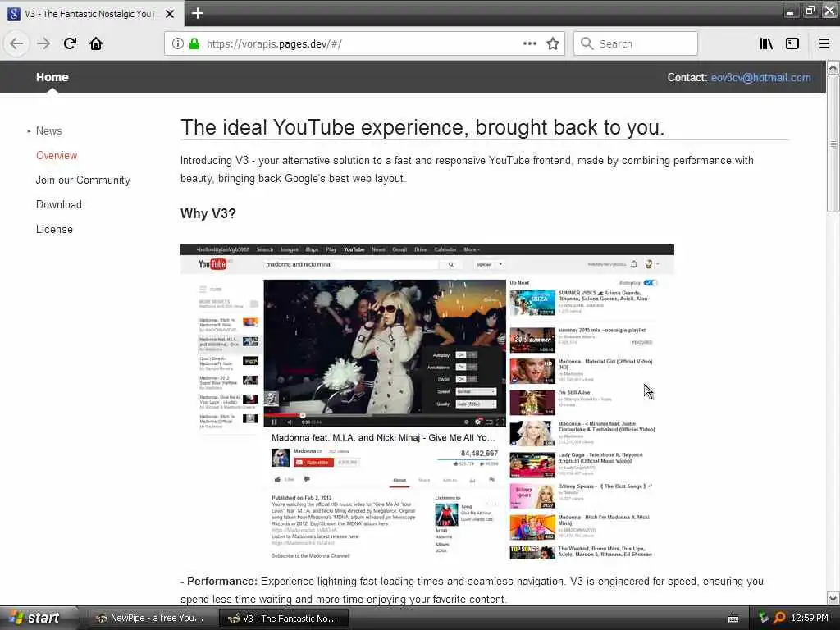Reload the current page
The image size is (840, 630).
coord(70,43)
